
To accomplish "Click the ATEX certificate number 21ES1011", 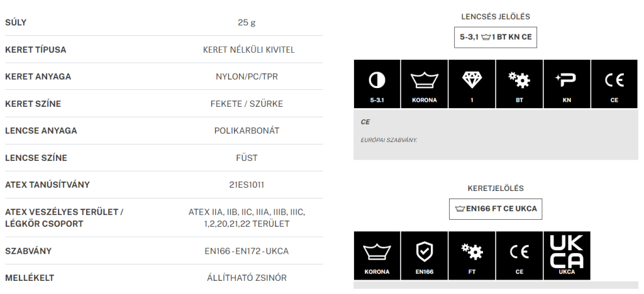I will 247,185.
